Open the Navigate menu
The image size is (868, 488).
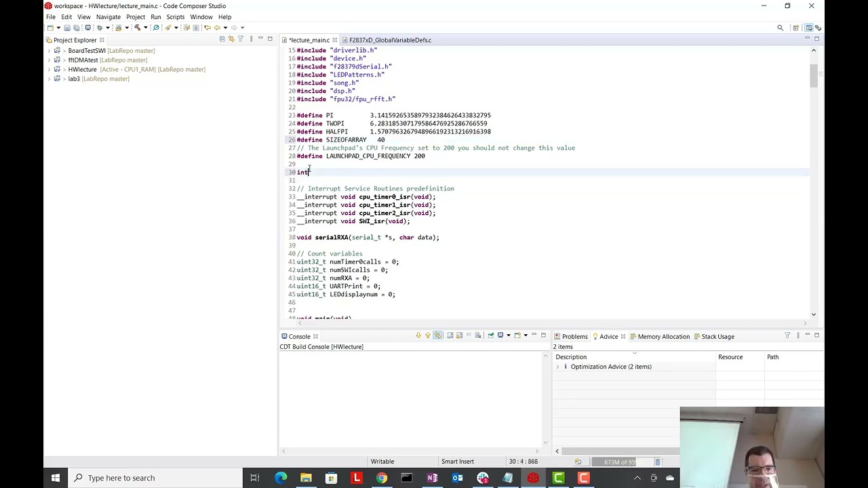pyautogui.click(x=108, y=17)
